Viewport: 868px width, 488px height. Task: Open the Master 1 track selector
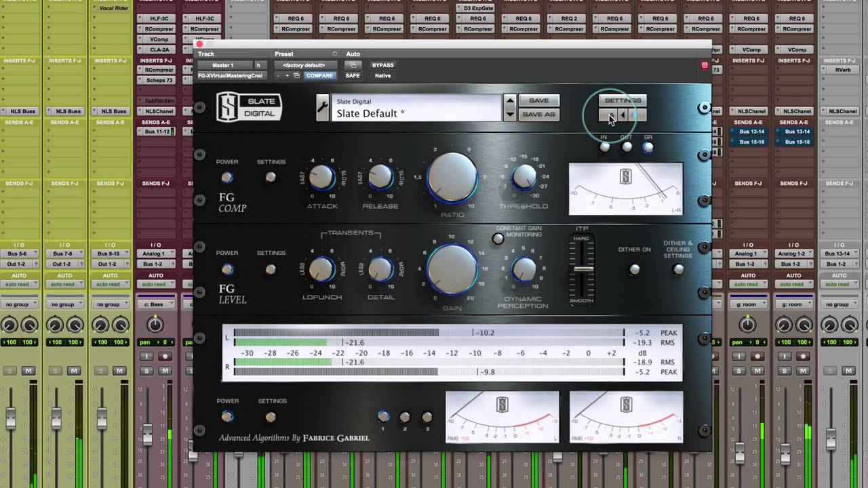point(224,65)
